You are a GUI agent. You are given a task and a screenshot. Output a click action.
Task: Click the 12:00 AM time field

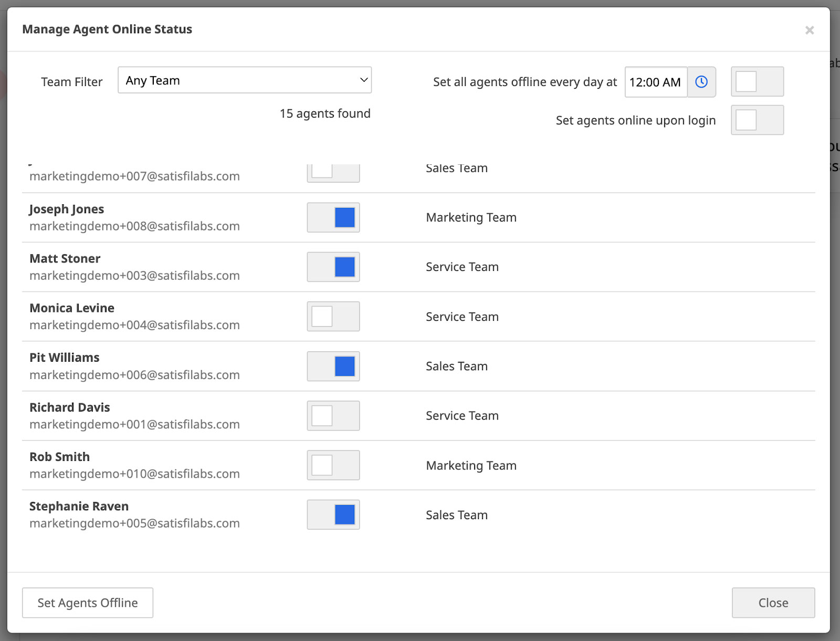coord(656,82)
